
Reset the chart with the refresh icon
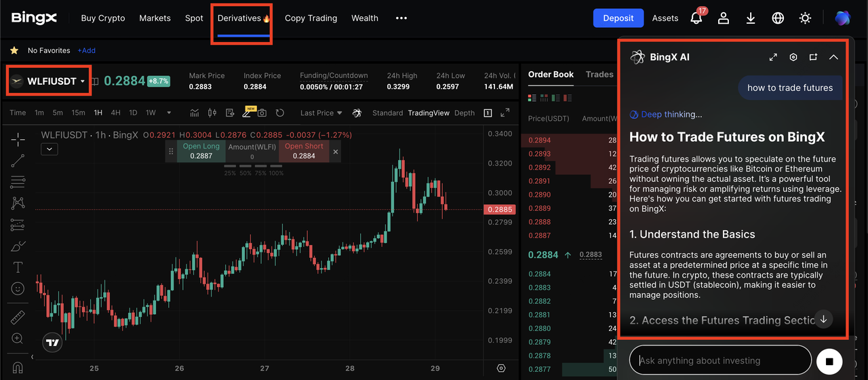click(279, 113)
